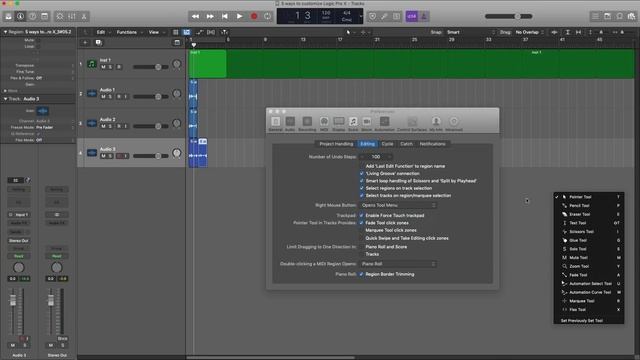Click the Inst 1 track volume slider
Screen dimensions: 640x360
click(151, 67)
